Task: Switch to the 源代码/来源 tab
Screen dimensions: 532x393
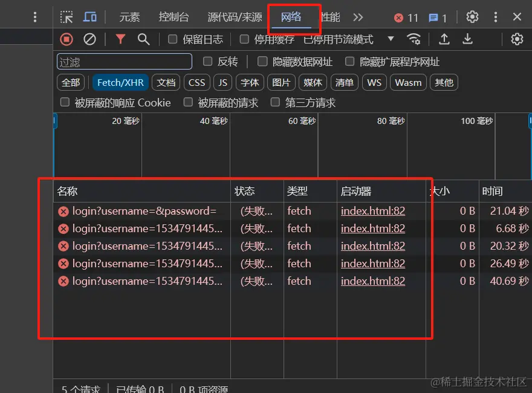Action: [x=235, y=17]
